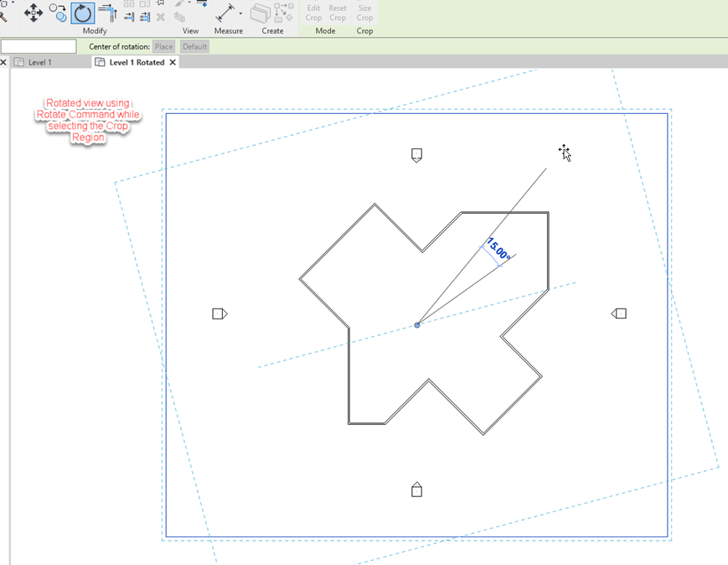Click the Pin icon in the Modify panel
Image resolution: width=728 pixels, height=565 pixels.
click(x=159, y=4)
